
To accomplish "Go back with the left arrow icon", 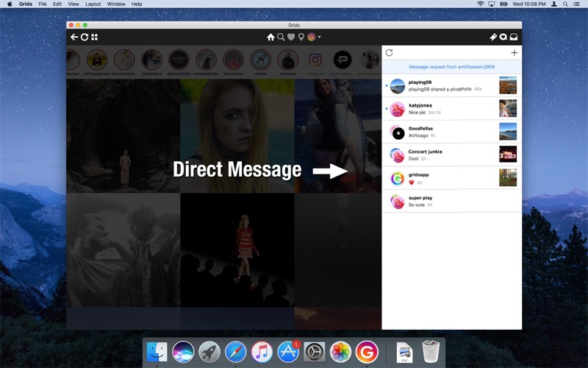I will pyautogui.click(x=74, y=37).
